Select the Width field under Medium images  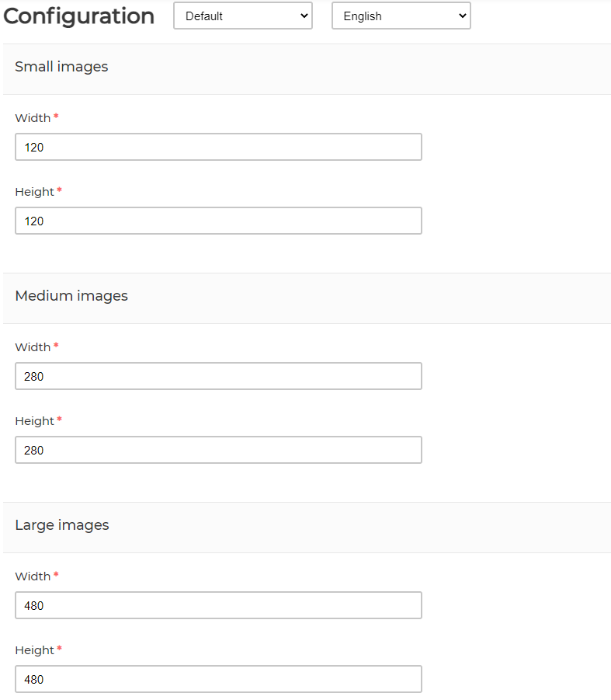(218, 376)
